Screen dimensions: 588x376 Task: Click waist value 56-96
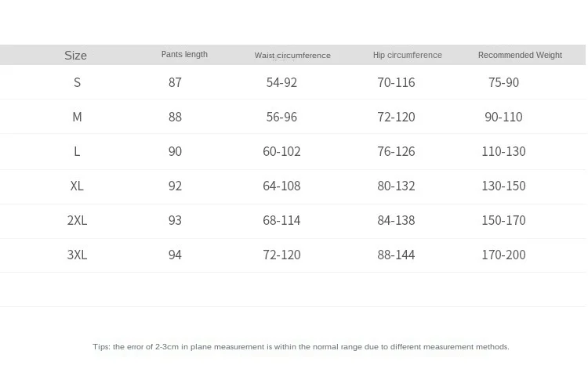click(281, 117)
